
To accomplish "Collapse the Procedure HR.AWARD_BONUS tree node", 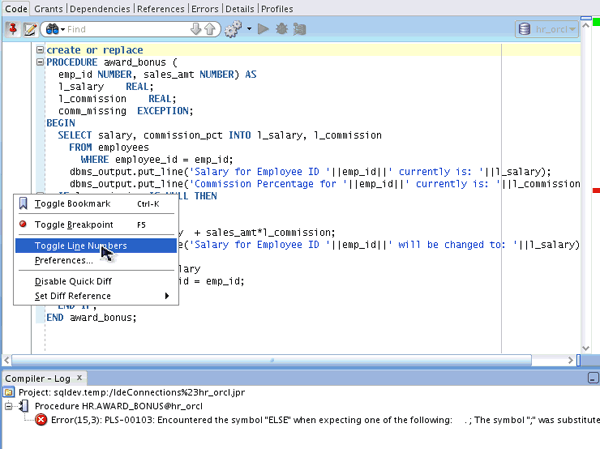I will click(9, 406).
